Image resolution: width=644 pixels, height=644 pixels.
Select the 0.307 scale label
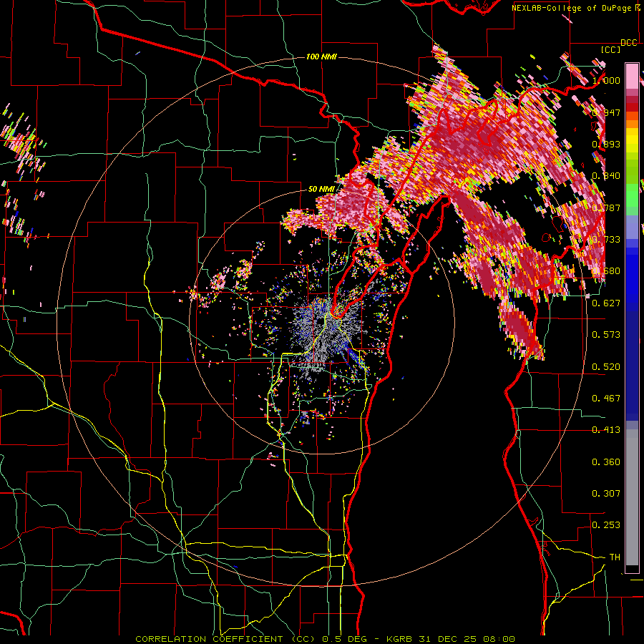click(606, 494)
